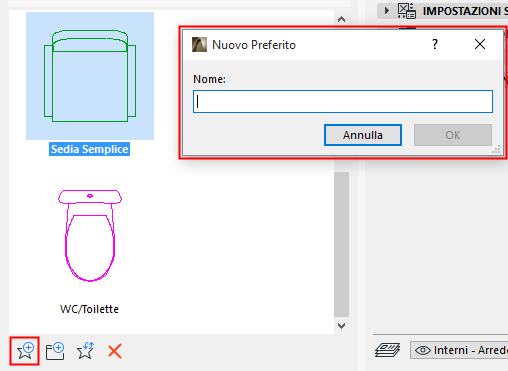Viewport: 508px width, 371px height.
Task: Click the favorites list scroll down arrow
Action: pyautogui.click(x=341, y=326)
